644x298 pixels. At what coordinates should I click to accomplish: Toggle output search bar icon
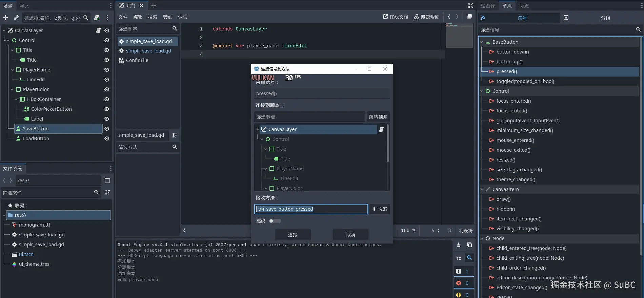click(469, 258)
